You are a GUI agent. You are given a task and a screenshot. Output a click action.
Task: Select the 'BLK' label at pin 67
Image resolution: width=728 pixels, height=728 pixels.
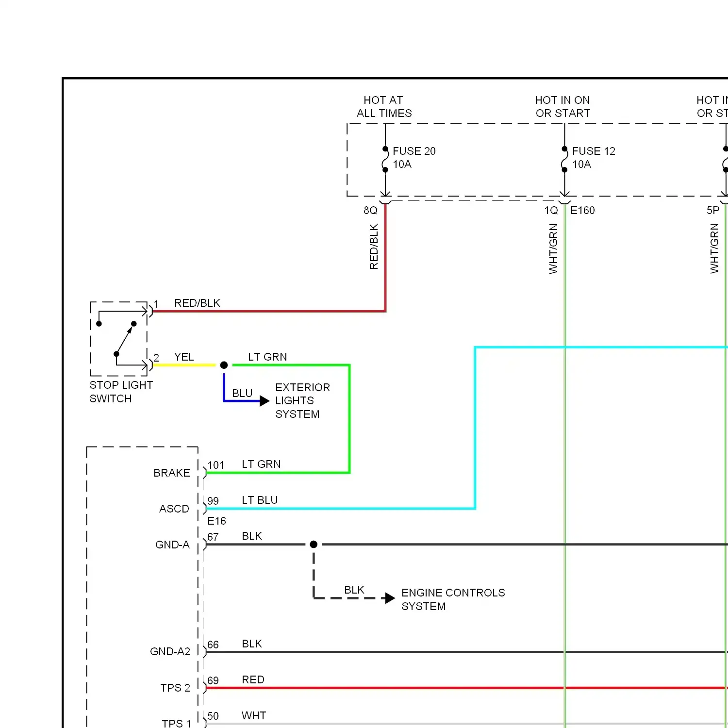coord(252,536)
